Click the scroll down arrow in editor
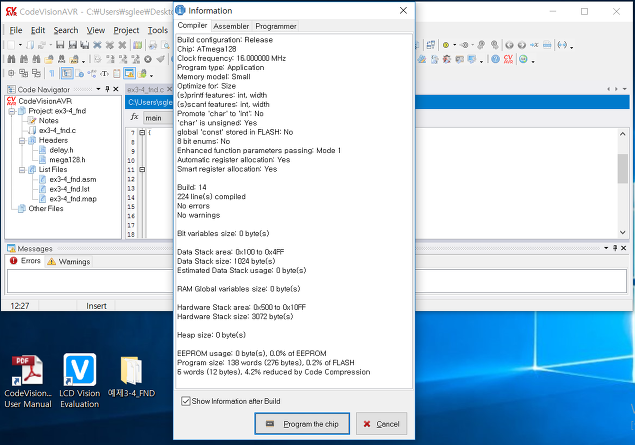 (623, 232)
